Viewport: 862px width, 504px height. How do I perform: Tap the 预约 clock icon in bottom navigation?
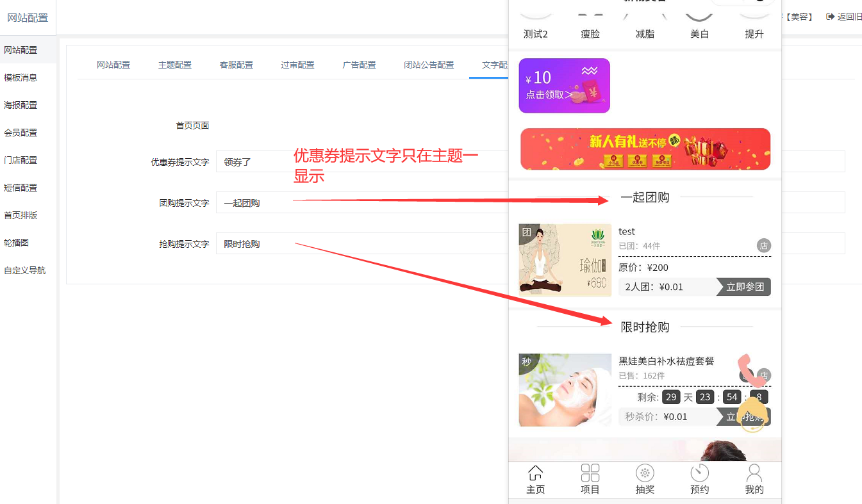click(x=699, y=480)
